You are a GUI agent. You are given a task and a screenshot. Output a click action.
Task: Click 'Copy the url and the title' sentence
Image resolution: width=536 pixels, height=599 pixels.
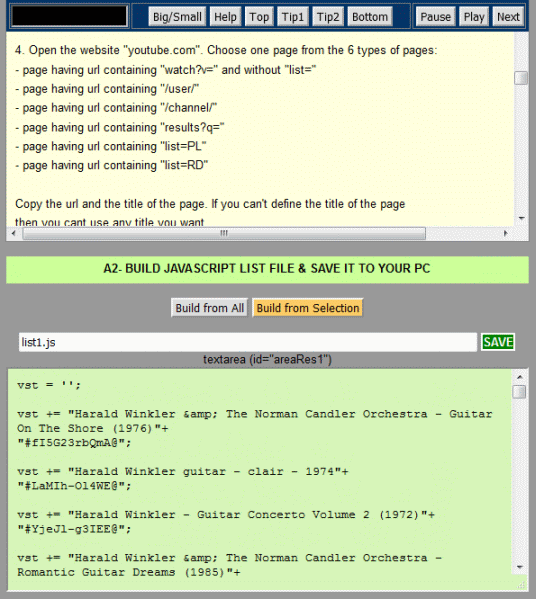(x=210, y=204)
